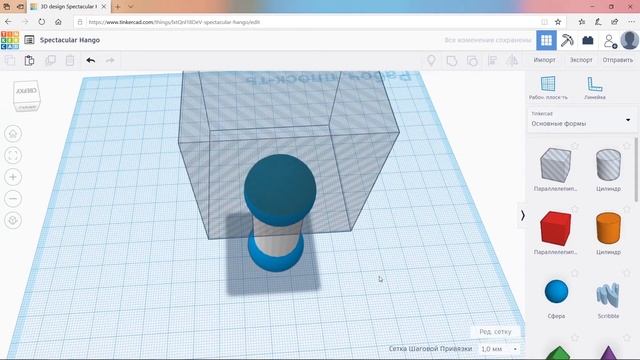
Task: Click the Отправить button
Action: coord(618,60)
